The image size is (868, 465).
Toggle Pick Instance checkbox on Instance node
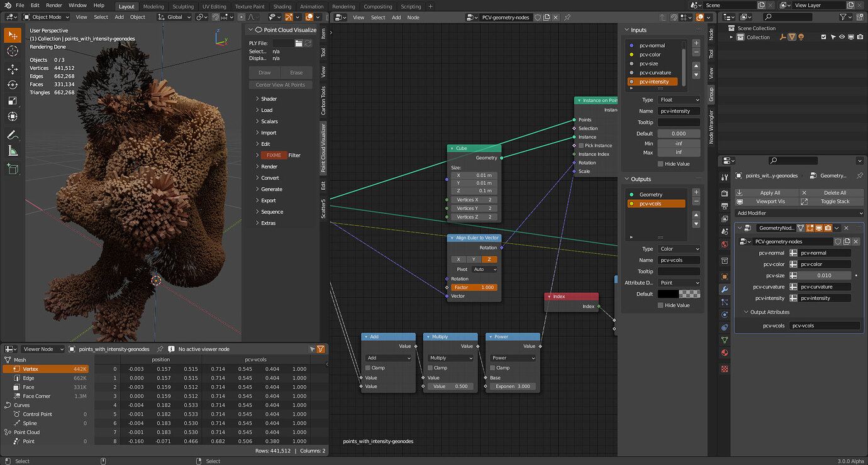581,146
